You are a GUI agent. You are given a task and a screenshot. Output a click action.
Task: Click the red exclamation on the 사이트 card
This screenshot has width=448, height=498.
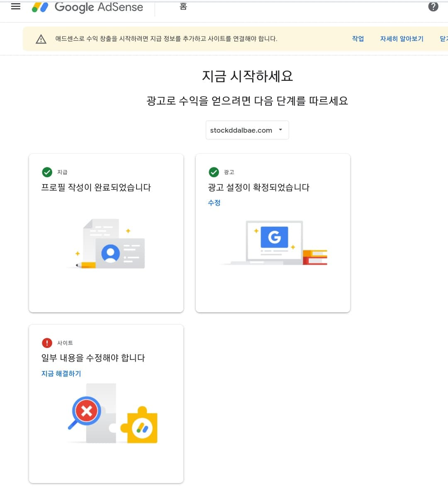click(47, 343)
